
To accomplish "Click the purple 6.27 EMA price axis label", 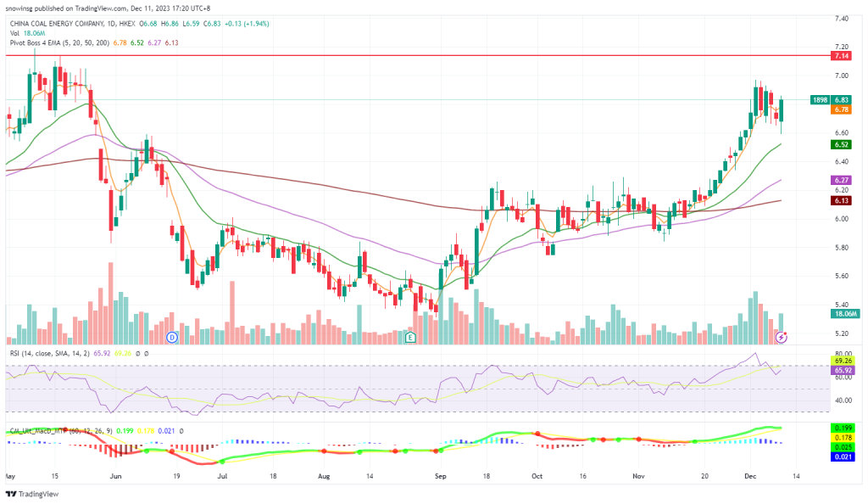I will point(842,180).
